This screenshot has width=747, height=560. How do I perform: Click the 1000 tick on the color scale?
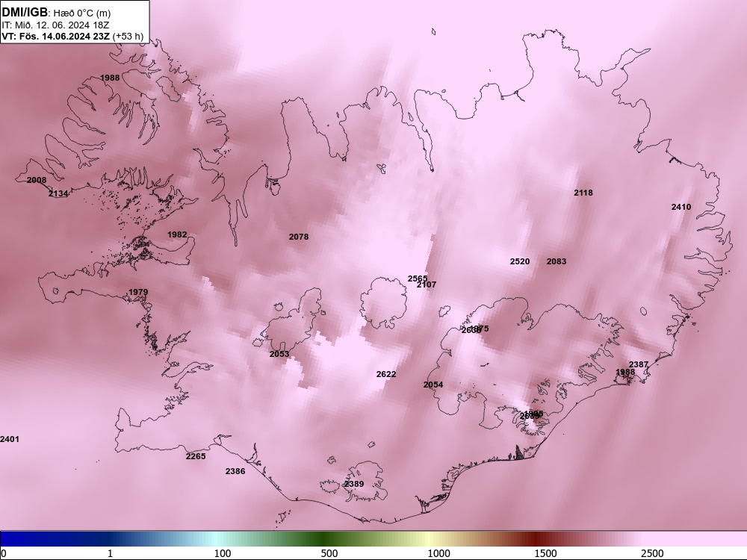pos(438,553)
